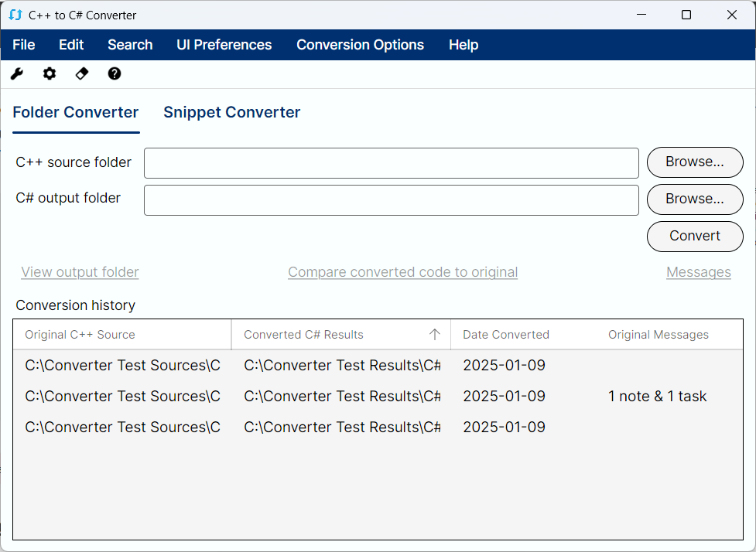This screenshot has height=552, width=756.
Task: Click the app logo in title bar
Action: point(15,15)
